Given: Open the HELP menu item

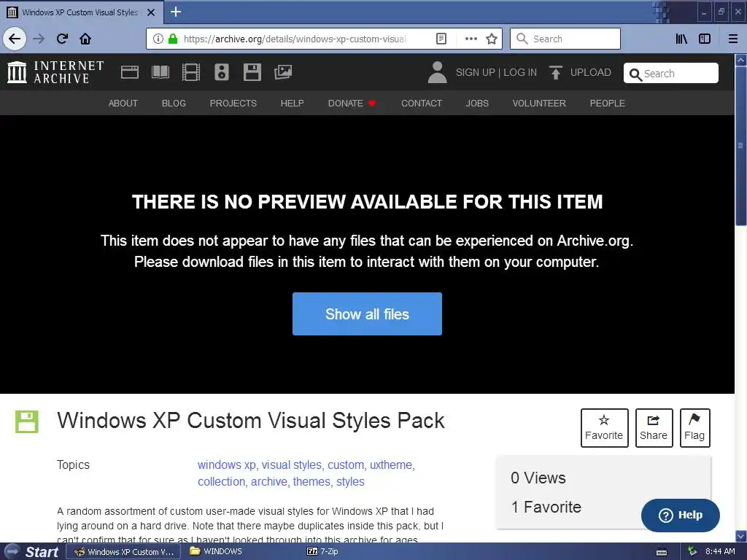Looking at the screenshot, I should pos(292,104).
